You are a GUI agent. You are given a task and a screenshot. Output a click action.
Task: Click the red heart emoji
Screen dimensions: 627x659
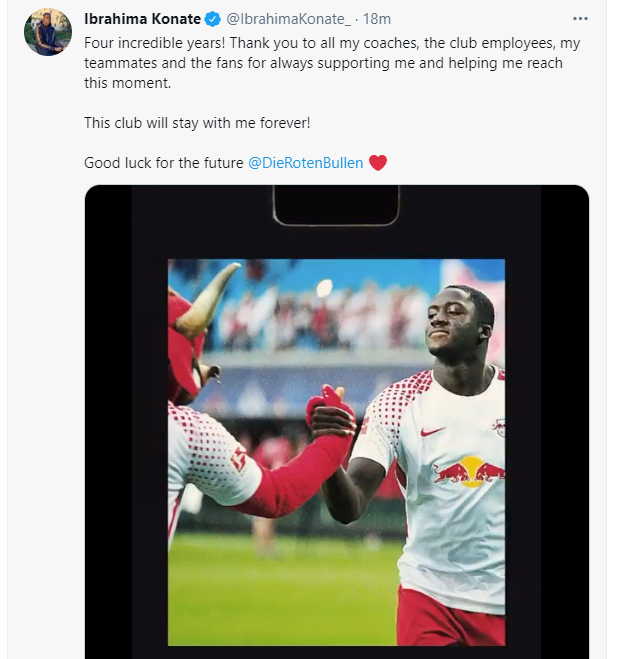pos(377,162)
